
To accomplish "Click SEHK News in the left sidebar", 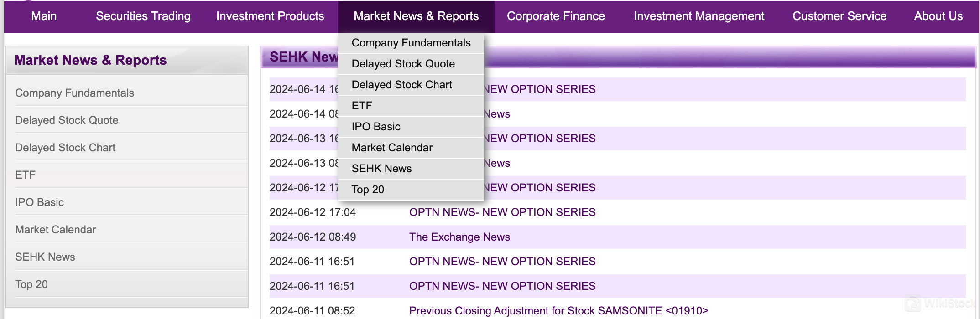I will pyautogui.click(x=45, y=257).
